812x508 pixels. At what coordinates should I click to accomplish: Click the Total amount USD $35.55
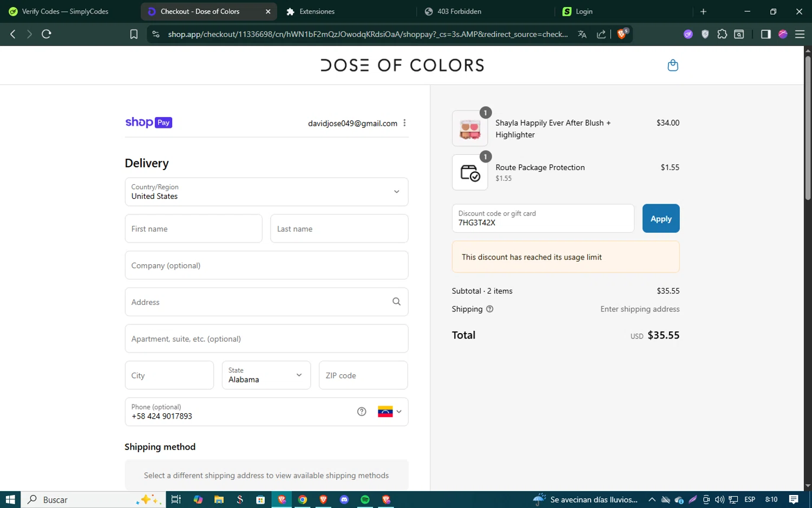(654, 335)
